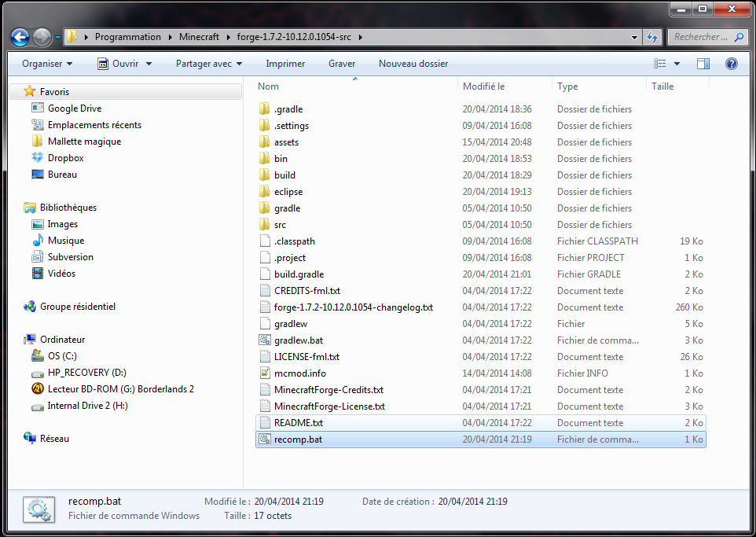Select the gradlew.bat file icon
The width and height of the screenshot is (756, 537).
click(x=265, y=340)
